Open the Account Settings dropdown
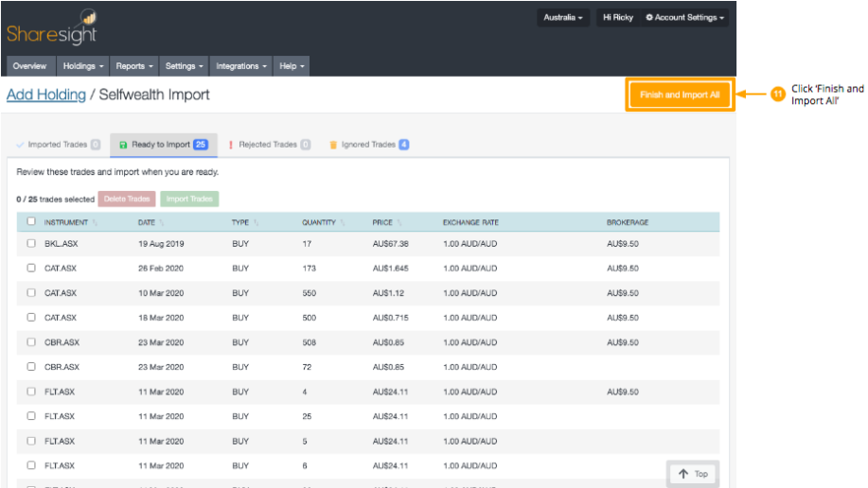 684,18
